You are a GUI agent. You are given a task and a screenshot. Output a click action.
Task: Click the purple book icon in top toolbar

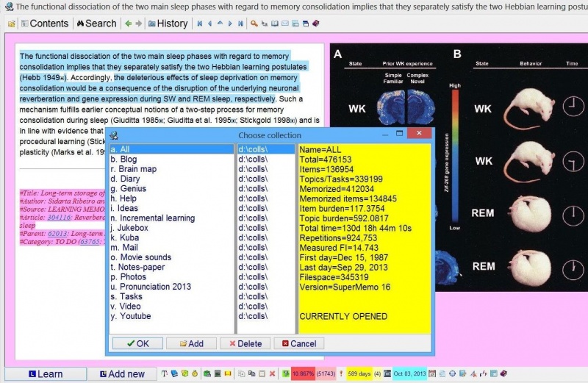315,24
